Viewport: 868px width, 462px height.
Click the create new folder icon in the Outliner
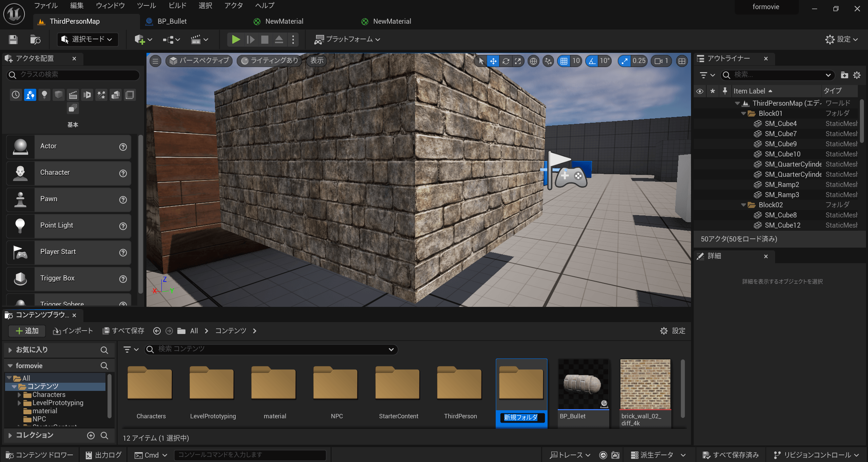[x=844, y=75]
